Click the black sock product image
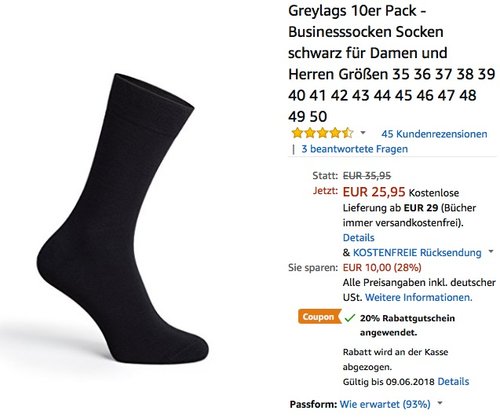Viewport: 500px width, 418px height. point(122,218)
